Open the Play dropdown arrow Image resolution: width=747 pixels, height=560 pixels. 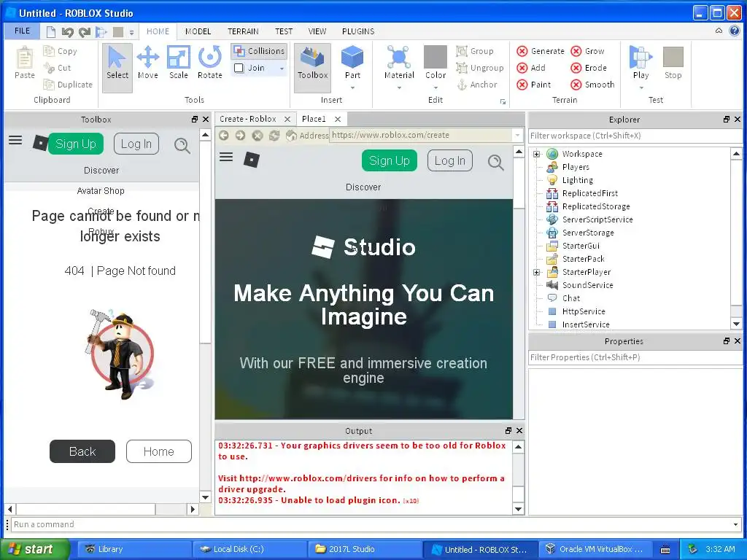tap(640, 87)
